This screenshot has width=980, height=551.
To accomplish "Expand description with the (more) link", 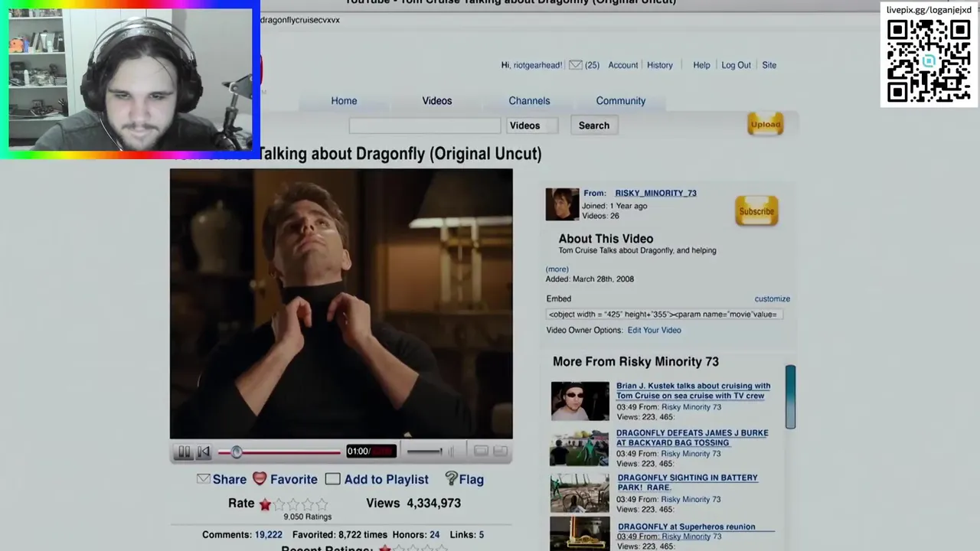I will pos(557,269).
